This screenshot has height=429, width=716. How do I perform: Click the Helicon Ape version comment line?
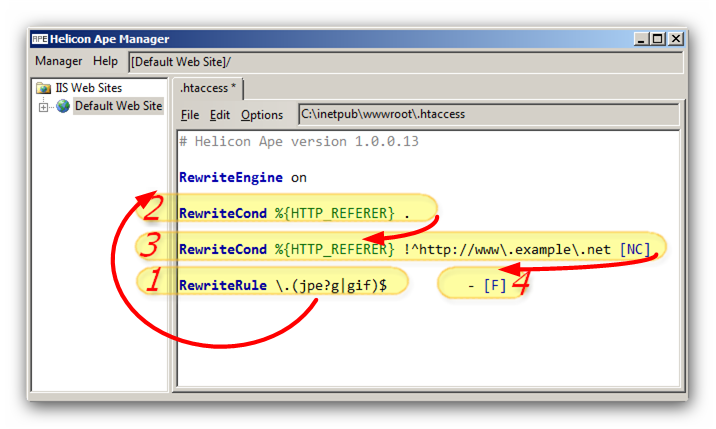[x=298, y=142]
